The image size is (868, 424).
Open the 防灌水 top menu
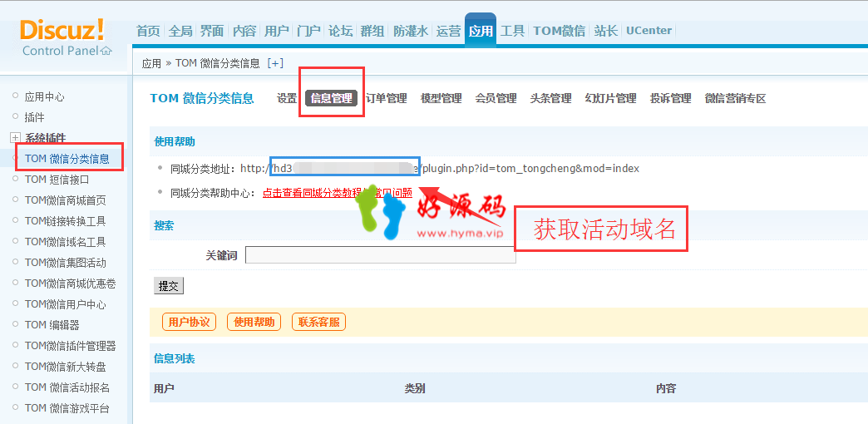(411, 31)
